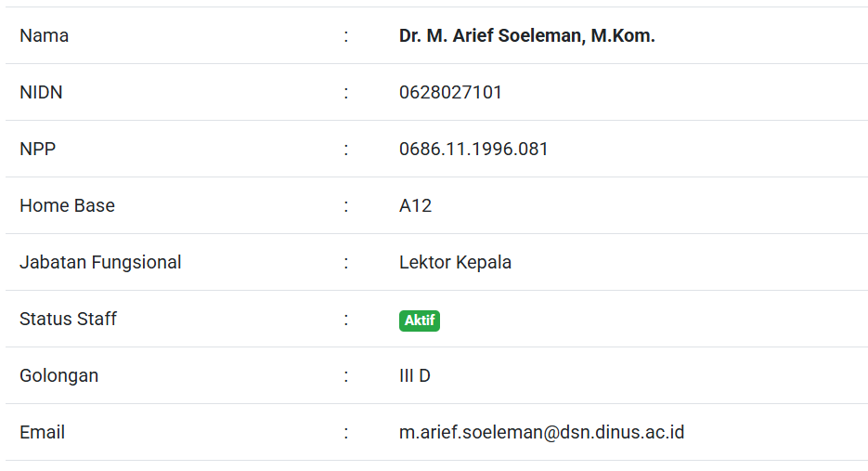Click the Nama field label
The image size is (868, 471).
coord(44,36)
